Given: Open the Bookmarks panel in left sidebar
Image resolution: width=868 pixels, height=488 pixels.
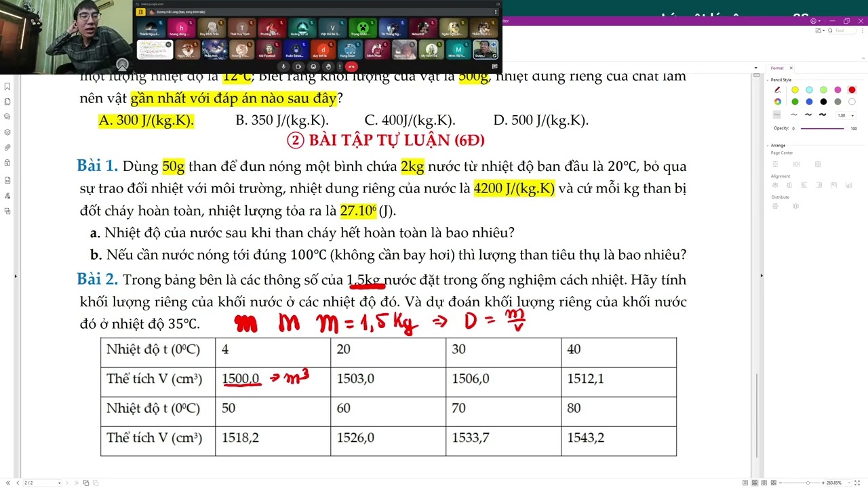Looking at the screenshot, I should (x=7, y=87).
